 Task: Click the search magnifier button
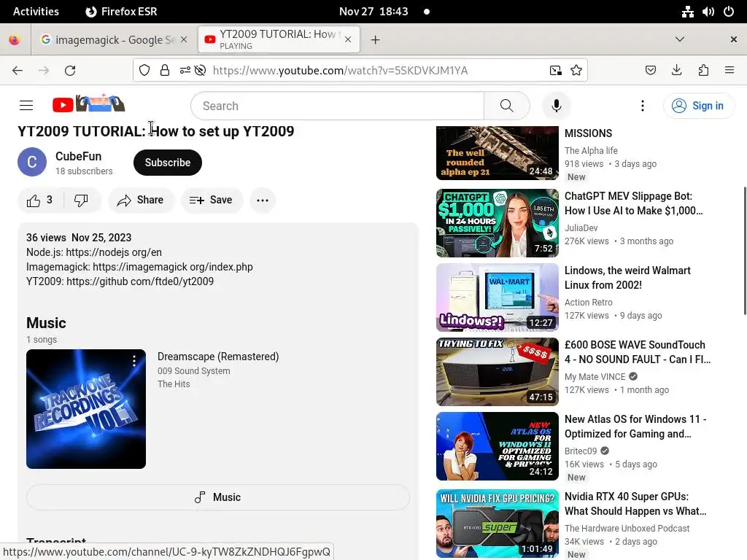[506, 106]
